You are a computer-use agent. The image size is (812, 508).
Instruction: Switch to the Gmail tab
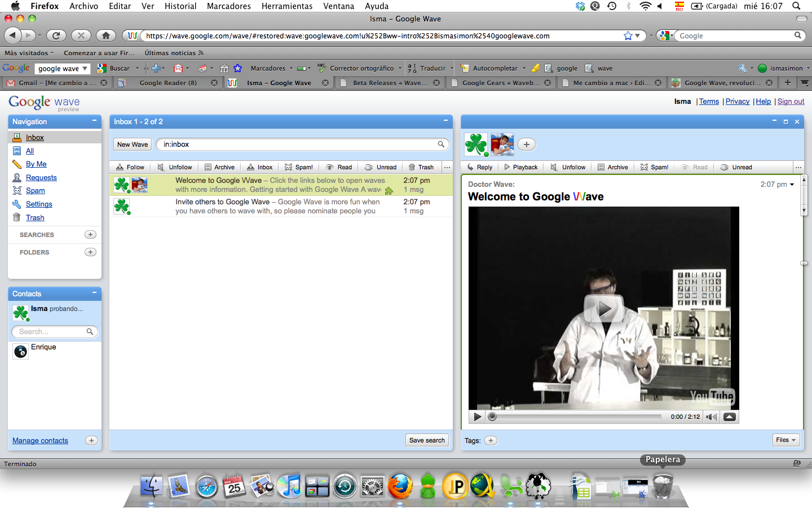click(56, 83)
